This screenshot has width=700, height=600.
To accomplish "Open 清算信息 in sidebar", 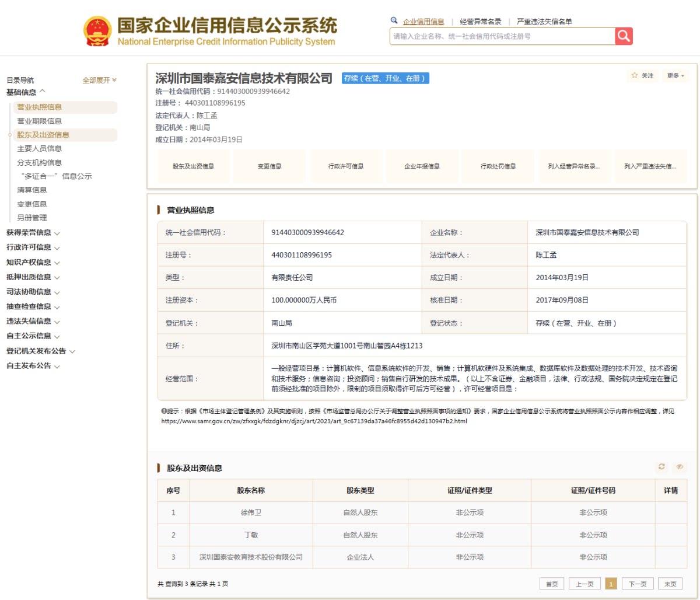I will [x=32, y=190].
